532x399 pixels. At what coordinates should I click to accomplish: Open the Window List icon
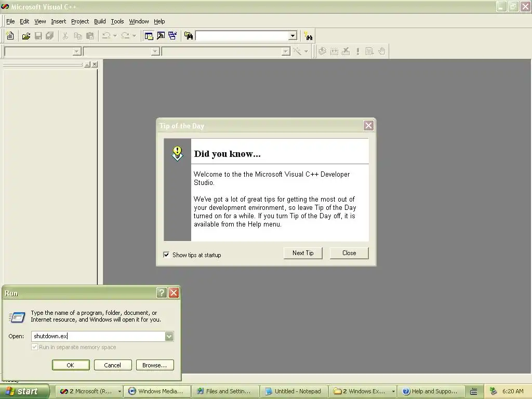(172, 36)
